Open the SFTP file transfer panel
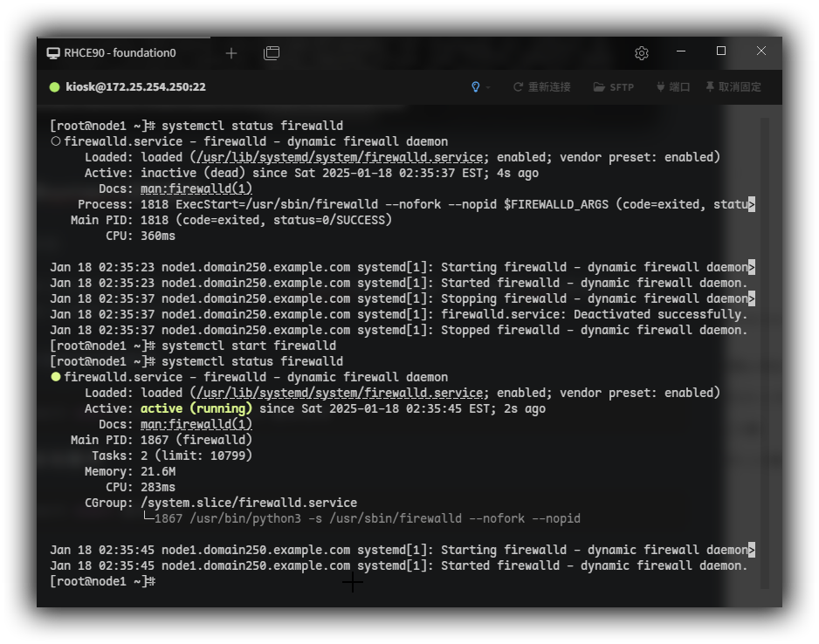This screenshot has width=819, height=644. point(613,87)
